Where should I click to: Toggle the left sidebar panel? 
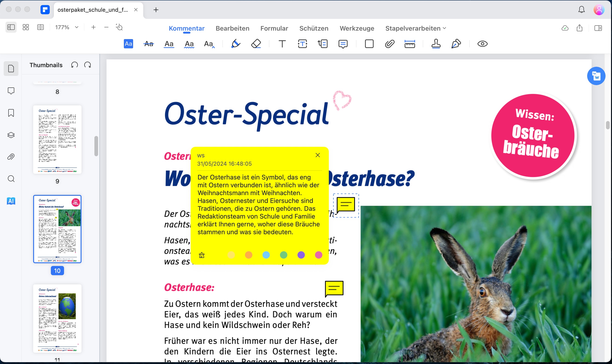(x=11, y=27)
